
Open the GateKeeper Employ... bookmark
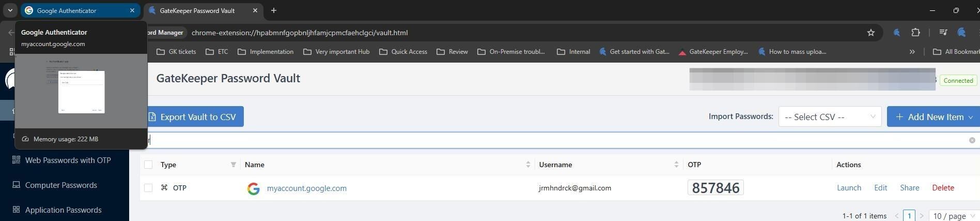(x=713, y=52)
